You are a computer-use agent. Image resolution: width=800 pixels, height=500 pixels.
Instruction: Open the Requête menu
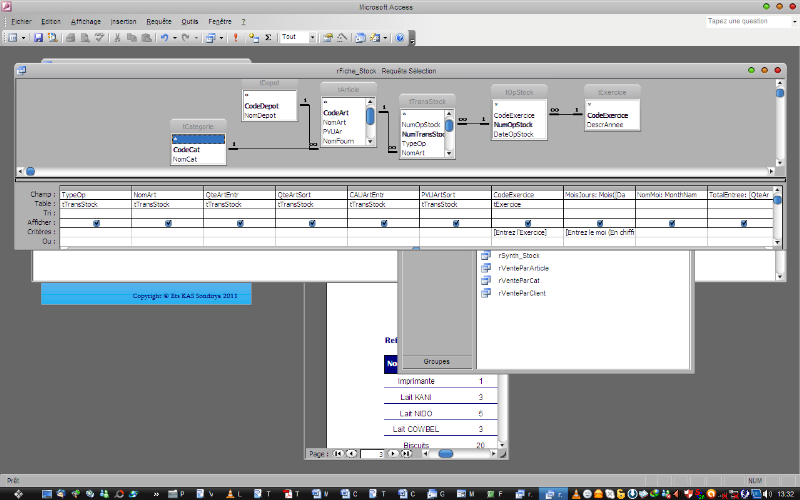158,21
